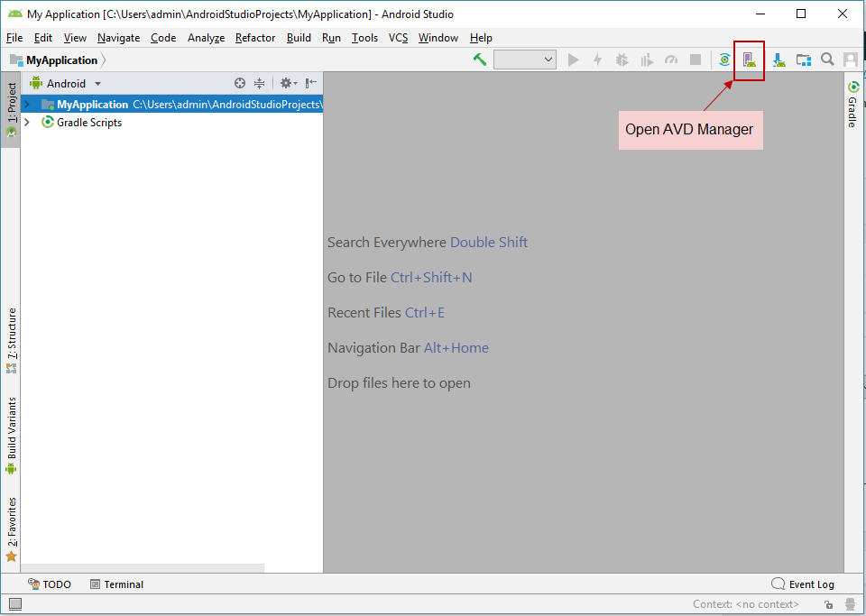The width and height of the screenshot is (866, 616).
Task: Open the Android view selector dropdown
Action: (x=66, y=83)
